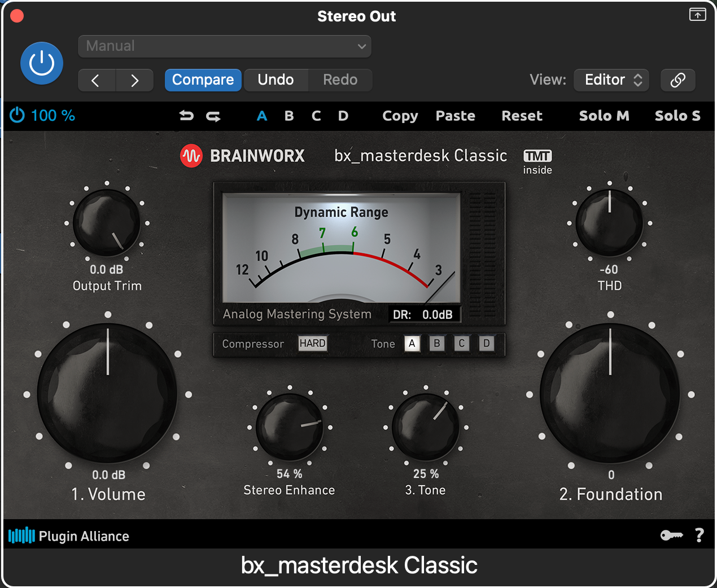717x588 pixels.
Task: Click the 25 % Tone value
Action: [x=426, y=474]
